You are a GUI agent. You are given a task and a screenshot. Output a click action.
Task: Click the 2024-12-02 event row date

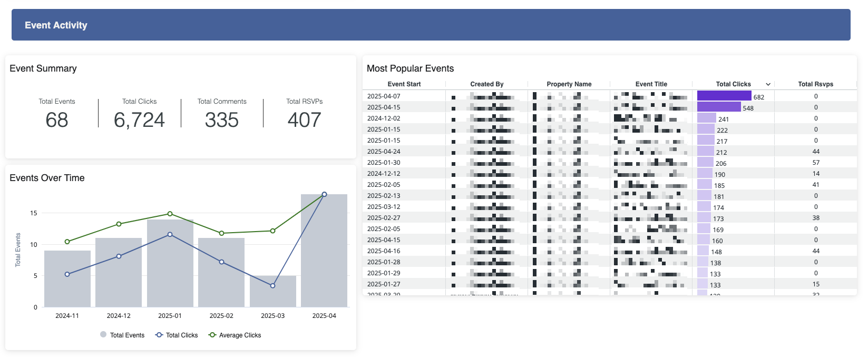click(384, 118)
